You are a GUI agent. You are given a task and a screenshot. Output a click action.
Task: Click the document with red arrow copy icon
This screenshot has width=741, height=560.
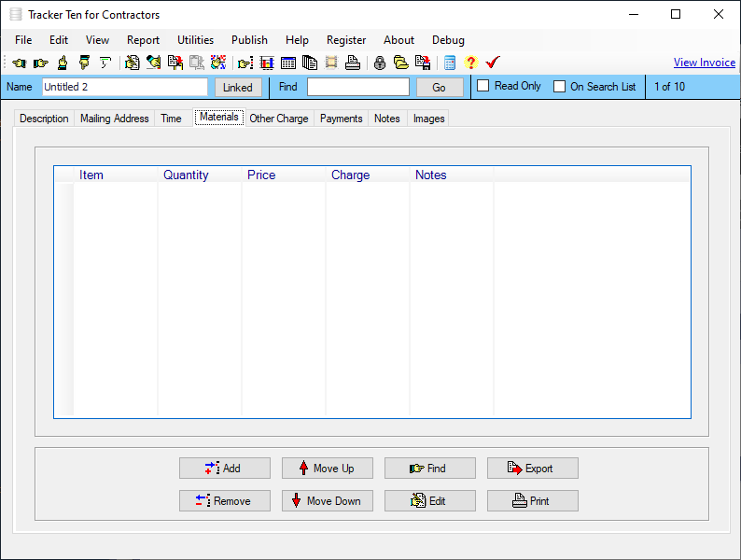[175, 63]
